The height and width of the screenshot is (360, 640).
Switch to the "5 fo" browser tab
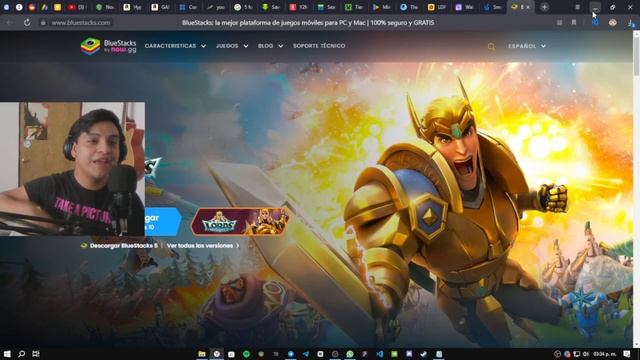coord(243,7)
